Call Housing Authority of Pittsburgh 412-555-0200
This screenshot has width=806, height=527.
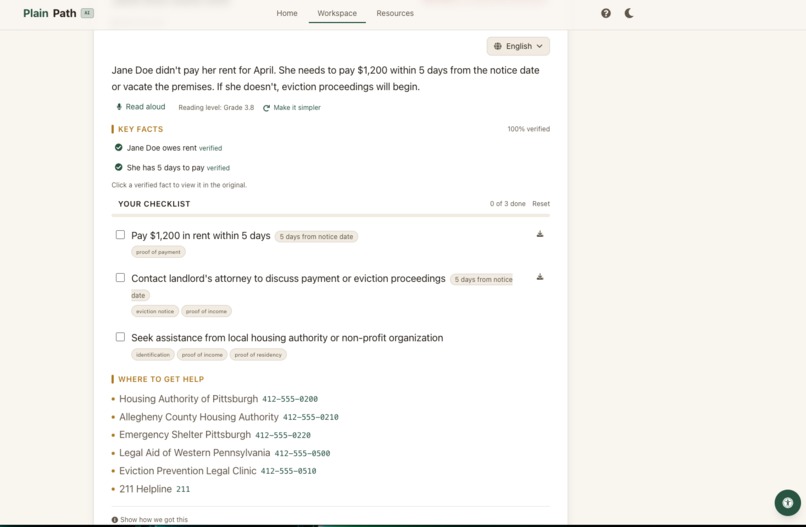(290, 399)
